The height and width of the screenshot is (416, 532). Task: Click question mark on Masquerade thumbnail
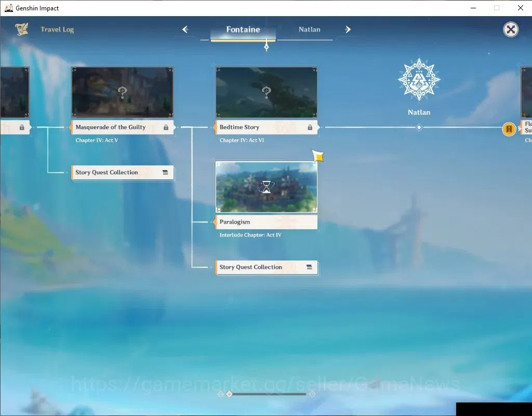pyautogui.click(x=122, y=92)
